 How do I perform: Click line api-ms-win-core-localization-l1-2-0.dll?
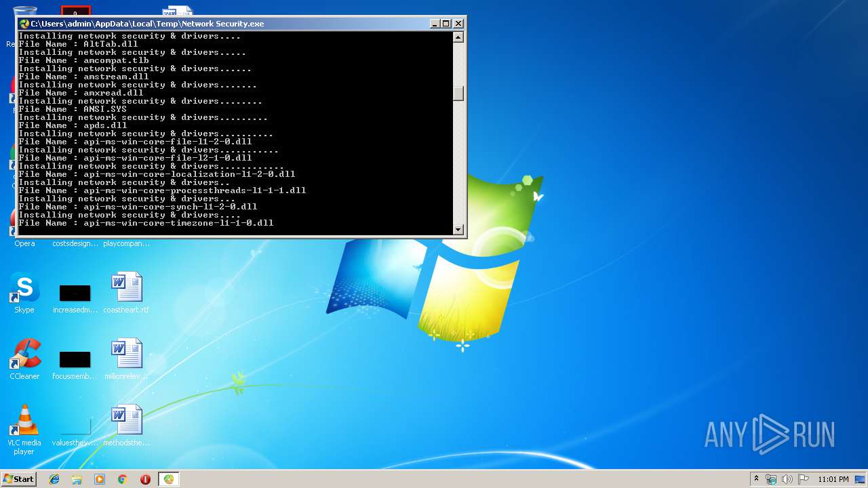click(157, 174)
